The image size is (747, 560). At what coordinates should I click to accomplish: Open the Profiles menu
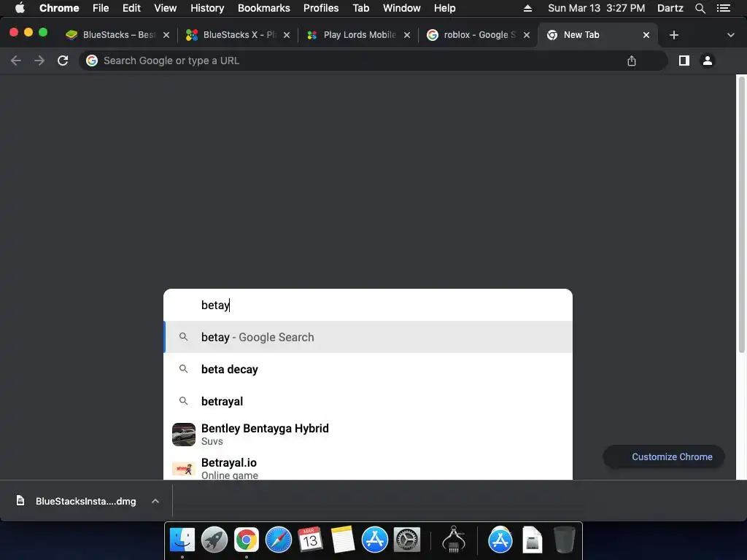tap(321, 8)
